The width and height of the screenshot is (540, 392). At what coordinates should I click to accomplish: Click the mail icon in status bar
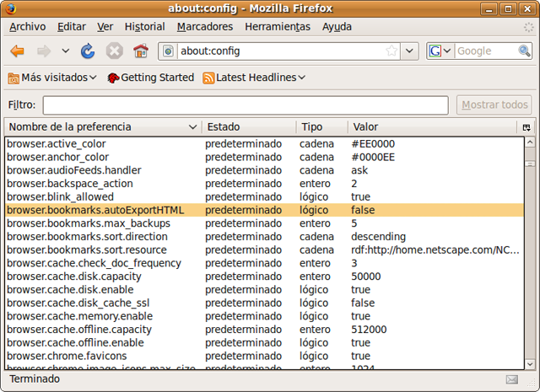tap(511, 379)
